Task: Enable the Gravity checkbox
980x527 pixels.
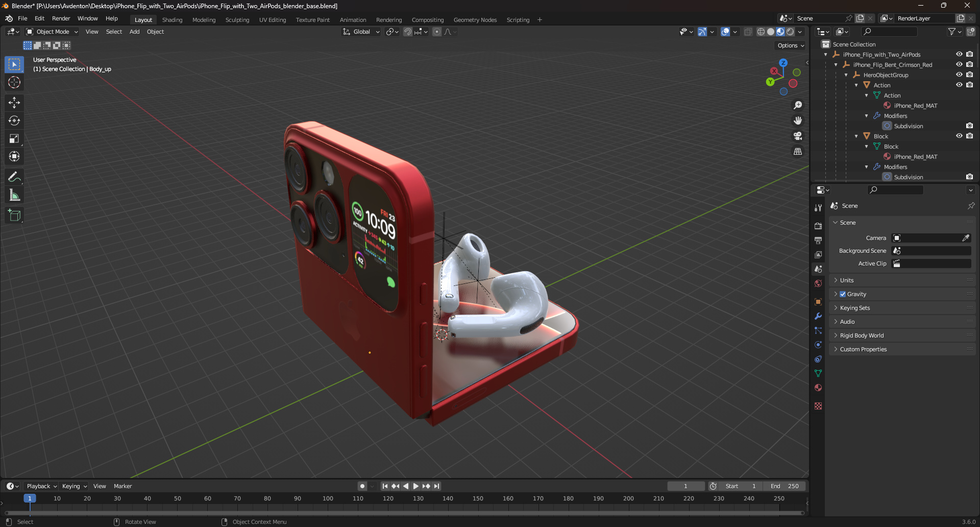Action: click(843, 294)
